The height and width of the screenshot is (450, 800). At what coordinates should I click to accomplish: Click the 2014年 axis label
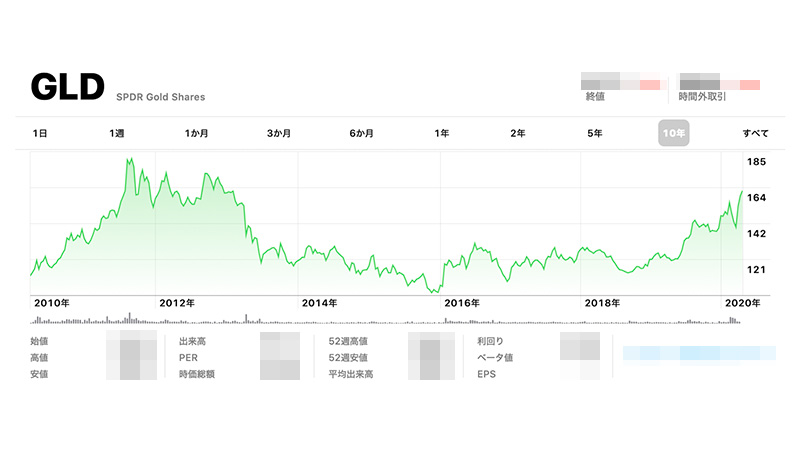(319, 303)
